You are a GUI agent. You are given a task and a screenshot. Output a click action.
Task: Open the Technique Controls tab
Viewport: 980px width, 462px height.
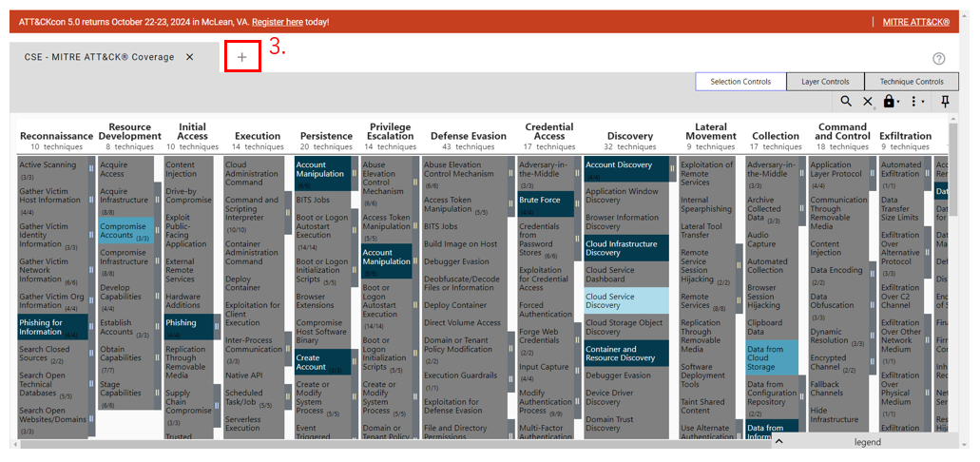point(912,82)
